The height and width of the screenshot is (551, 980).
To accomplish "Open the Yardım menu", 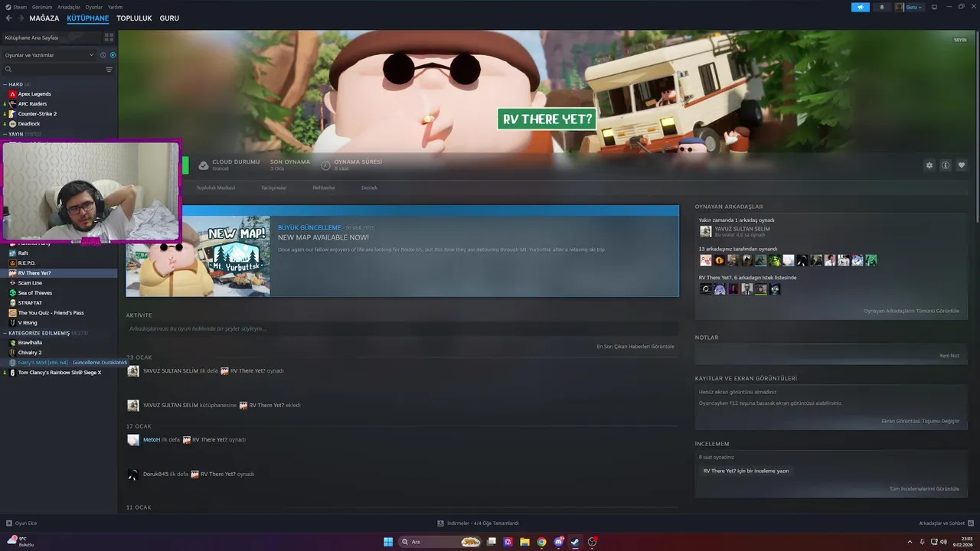I will click(x=116, y=7).
